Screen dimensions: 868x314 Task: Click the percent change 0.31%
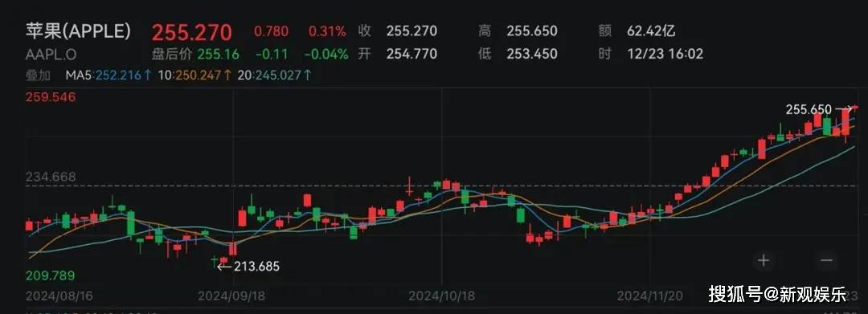[327, 31]
